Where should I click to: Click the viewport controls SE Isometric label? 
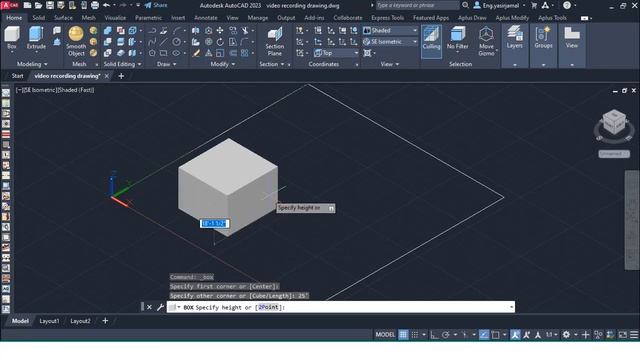click(x=39, y=90)
